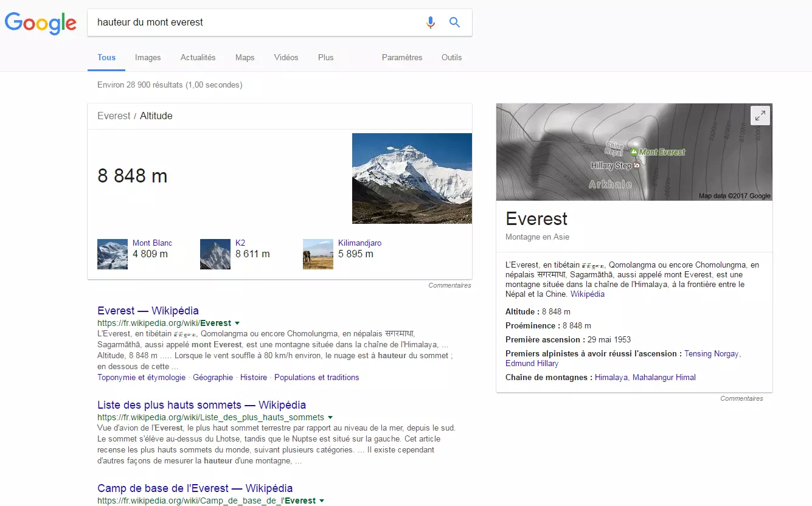Click the 8 848 m altitude answer

coord(133,176)
